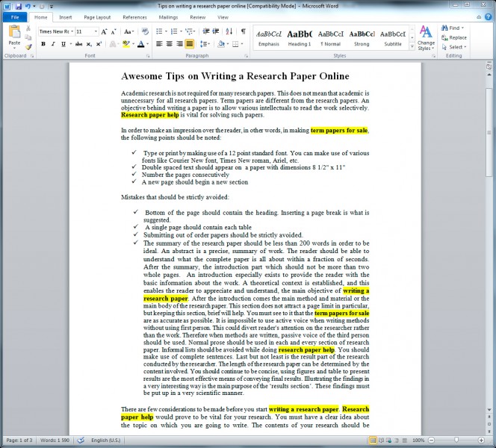
Task: Expand the Styles gallery more arrow
Action: tap(412, 47)
